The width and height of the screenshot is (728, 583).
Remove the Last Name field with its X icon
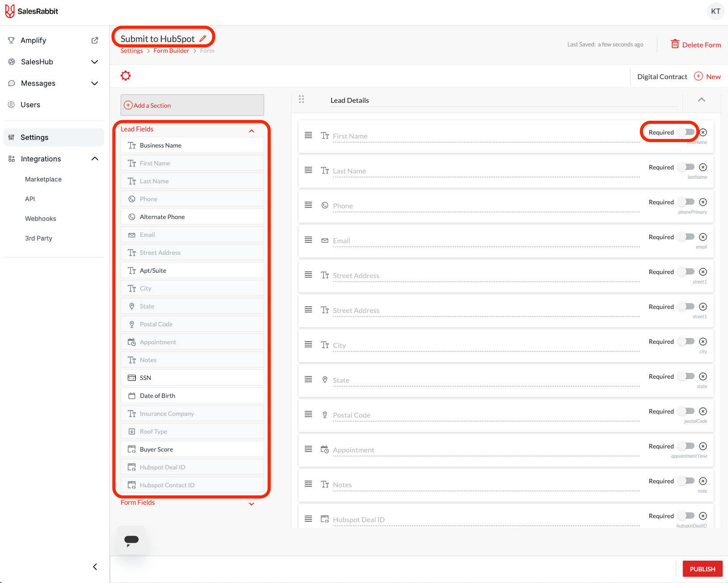click(x=703, y=167)
